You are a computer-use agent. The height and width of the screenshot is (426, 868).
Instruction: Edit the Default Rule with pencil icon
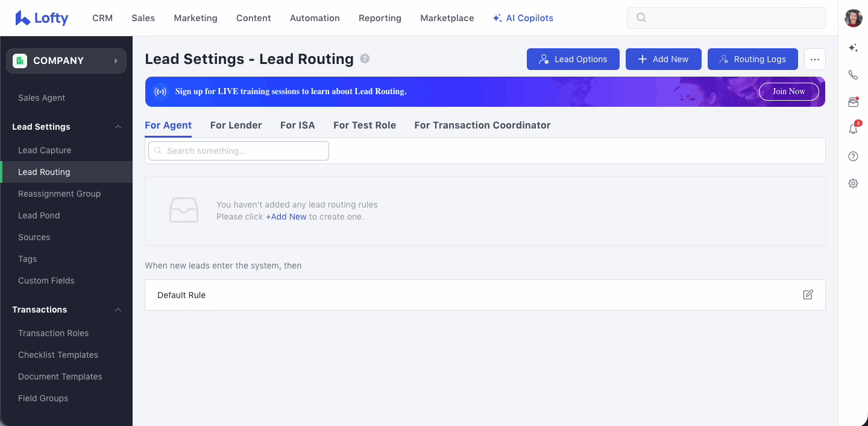(x=808, y=294)
